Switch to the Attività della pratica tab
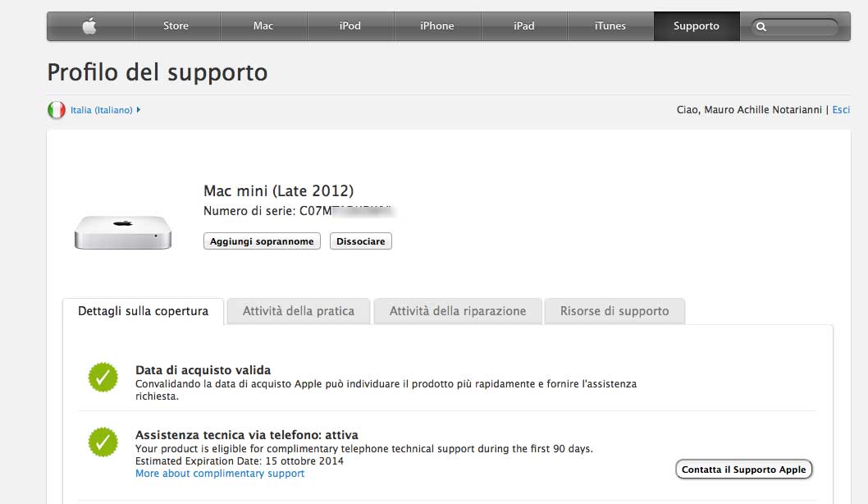Viewport: 868px width, 504px height. click(299, 311)
